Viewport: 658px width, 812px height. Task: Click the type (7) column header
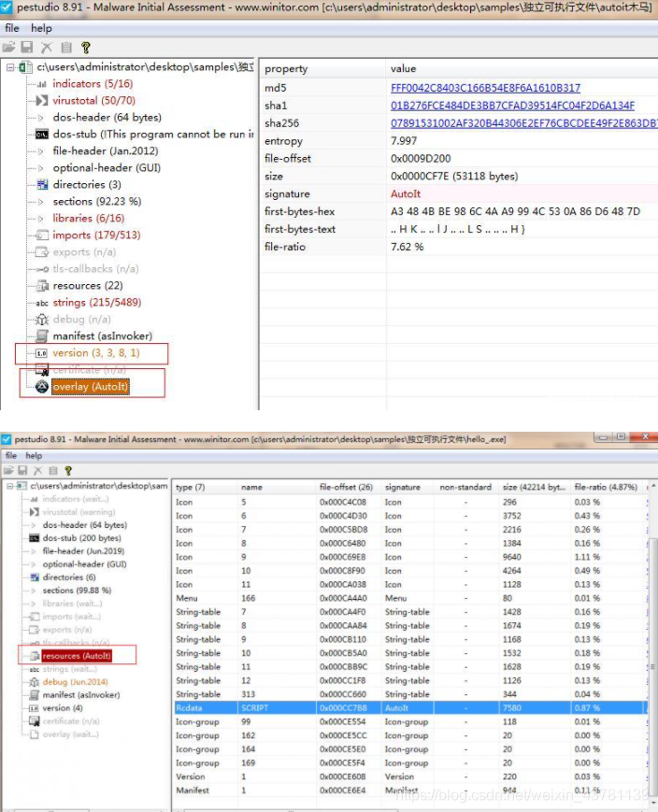pyautogui.click(x=206, y=488)
